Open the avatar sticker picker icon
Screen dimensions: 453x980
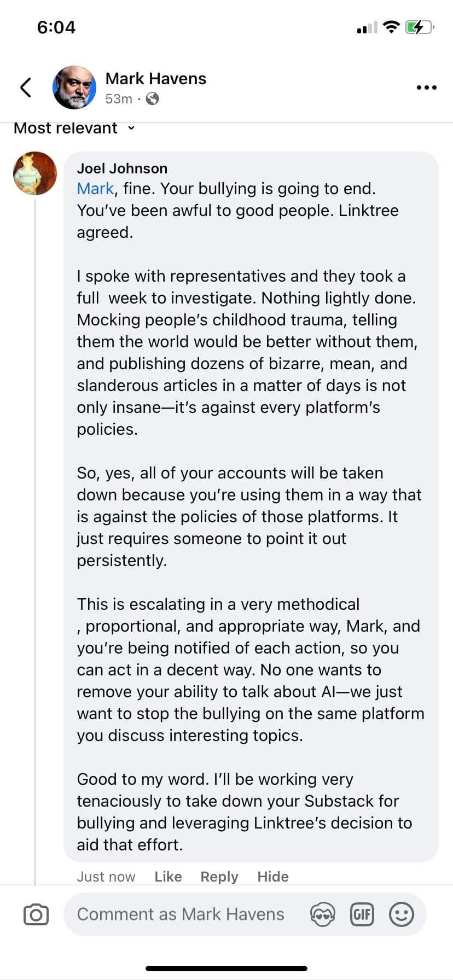(322, 914)
